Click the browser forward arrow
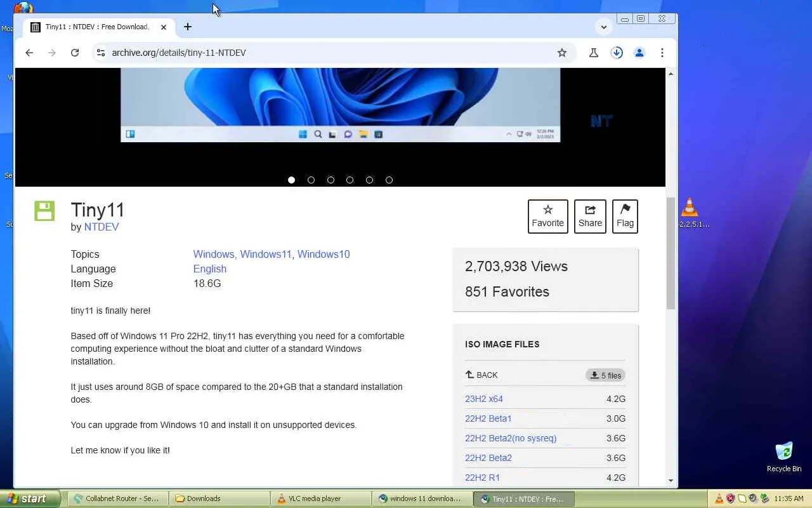The image size is (812, 508). [x=52, y=53]
